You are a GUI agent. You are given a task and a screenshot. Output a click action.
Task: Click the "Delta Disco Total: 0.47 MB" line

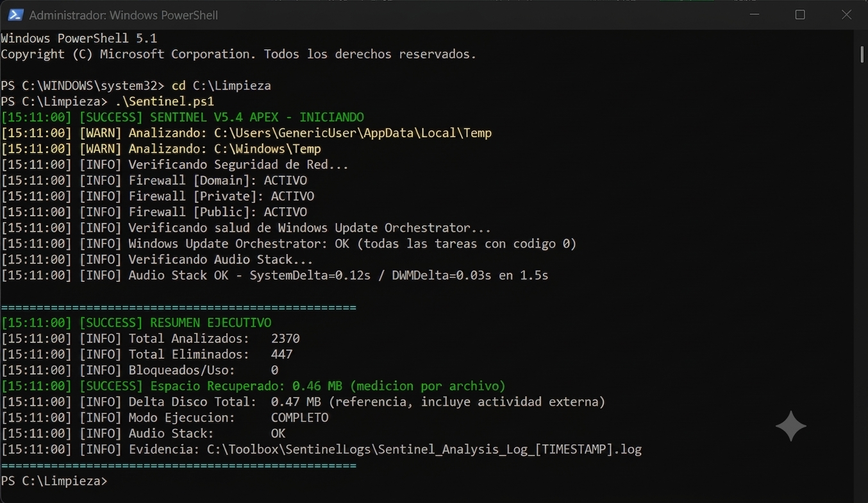click(x=303, y=402)
